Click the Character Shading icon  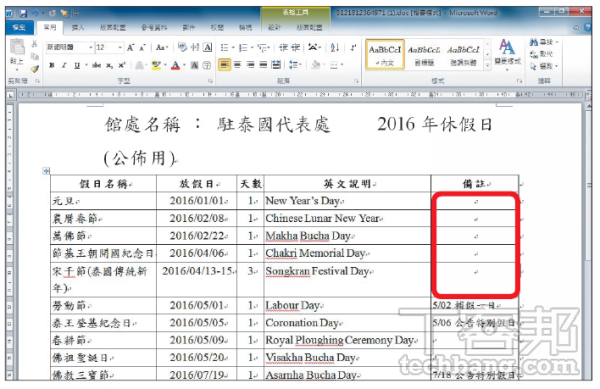(x=195, y=65)
